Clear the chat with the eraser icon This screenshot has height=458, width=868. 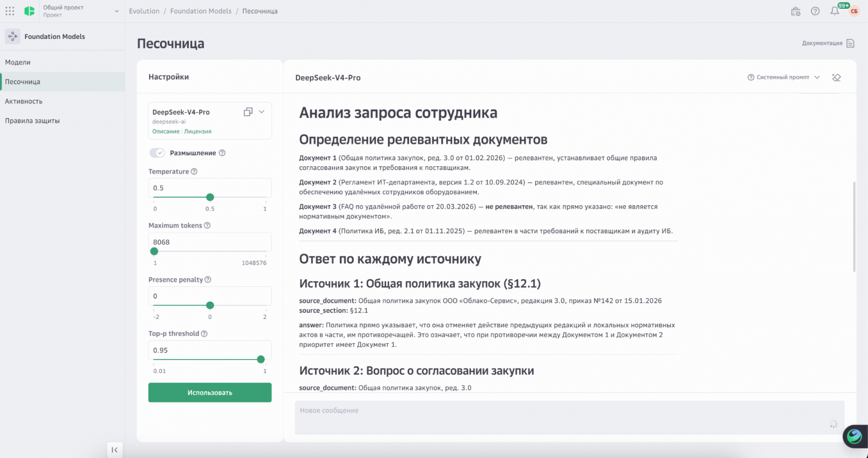[x=836, y=77]
